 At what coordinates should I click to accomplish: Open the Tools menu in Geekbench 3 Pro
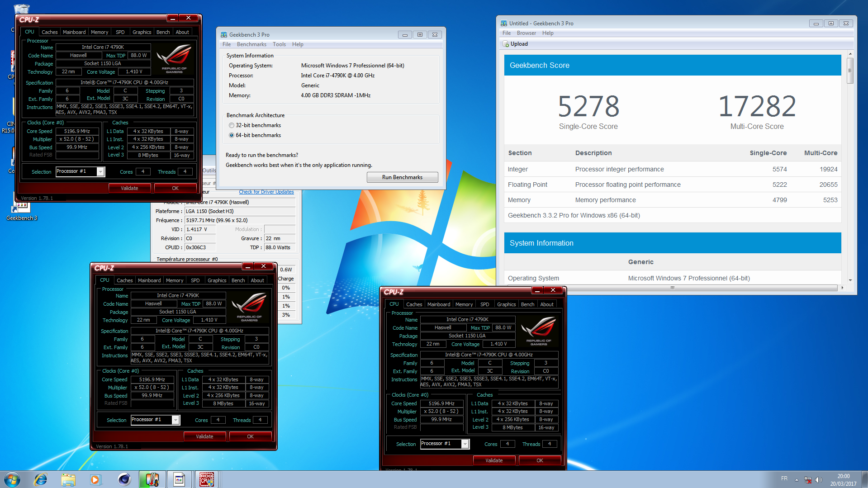279,44
